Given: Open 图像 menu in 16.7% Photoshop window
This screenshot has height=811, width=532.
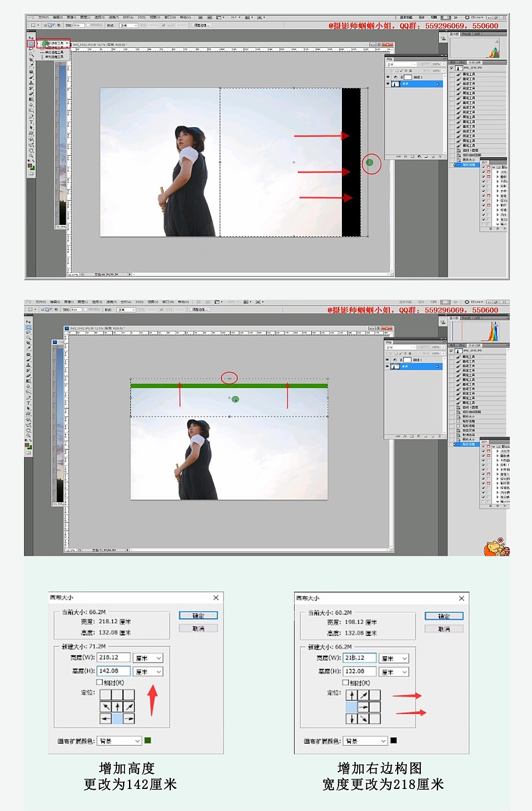Looking at the screenshot, I should pos(70,17).
